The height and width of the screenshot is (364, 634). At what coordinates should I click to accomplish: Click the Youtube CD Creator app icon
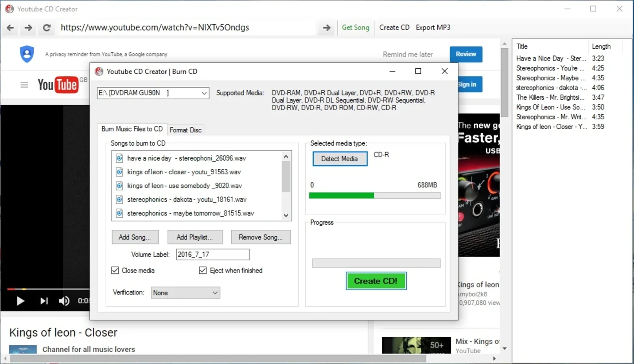pyautogui.click(x=9, y=9)
